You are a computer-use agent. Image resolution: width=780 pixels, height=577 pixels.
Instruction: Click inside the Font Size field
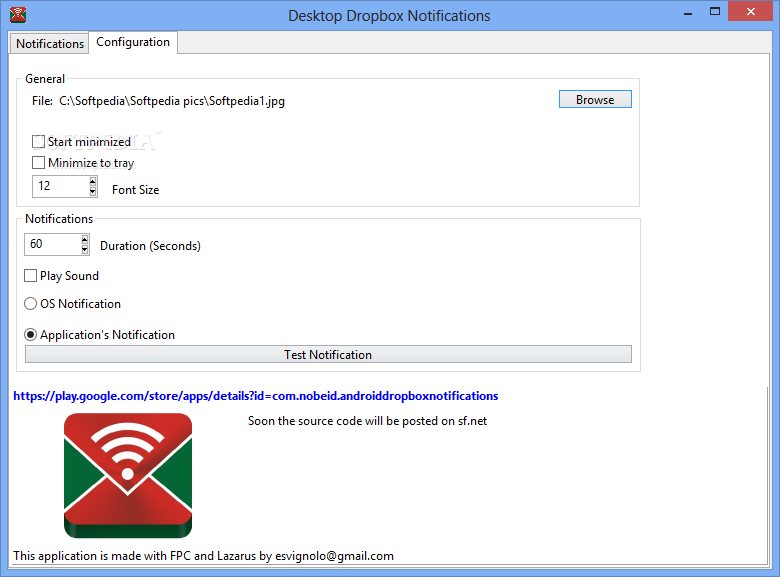[x=60, y=187]
